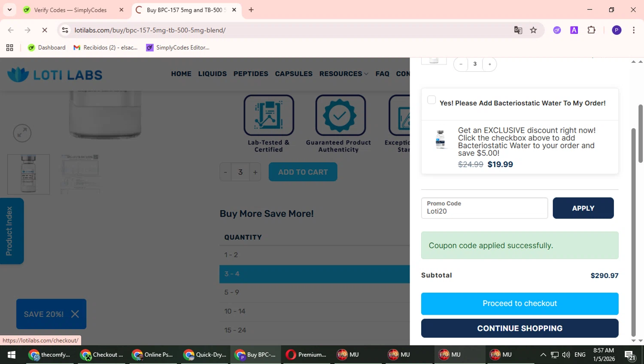Image resolution: width=644 pixels, height=364 pixels.
Task: Open the purple circular extension icon
Action: point(557,30)
